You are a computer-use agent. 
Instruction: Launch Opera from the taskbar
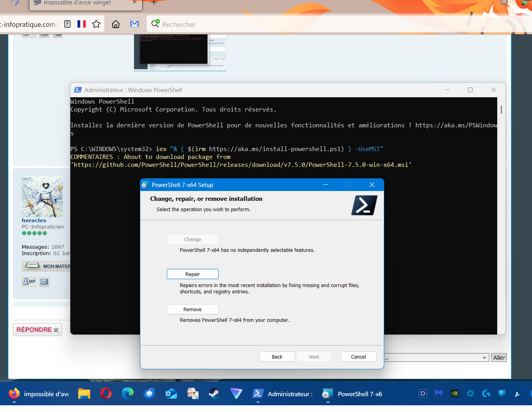click(106, 393)
